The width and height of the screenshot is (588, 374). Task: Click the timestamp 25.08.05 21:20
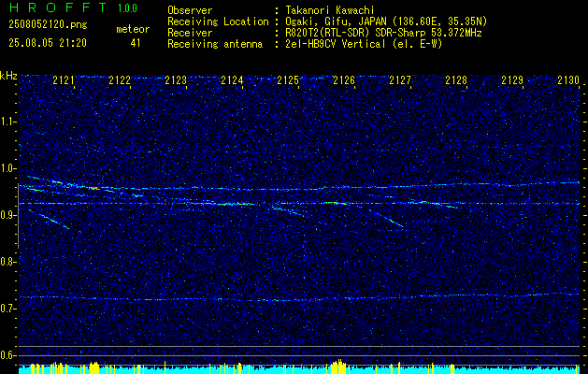pos(48,43)
